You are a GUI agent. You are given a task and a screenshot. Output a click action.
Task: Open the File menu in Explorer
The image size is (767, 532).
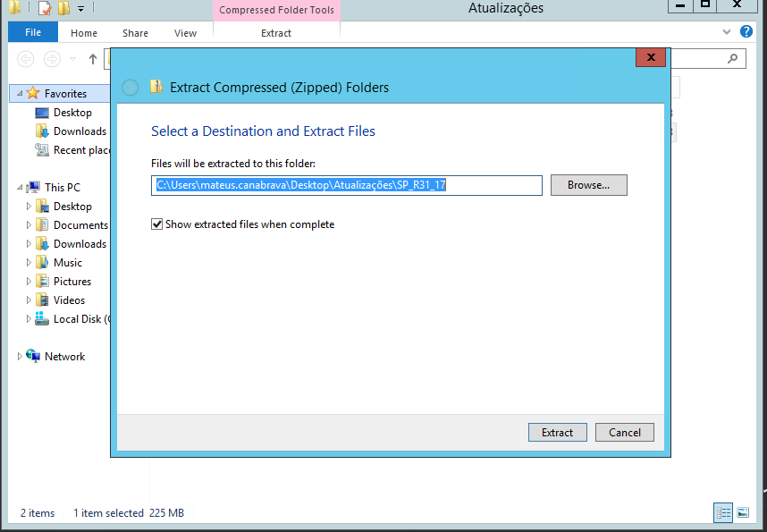[x=33, y=32]
